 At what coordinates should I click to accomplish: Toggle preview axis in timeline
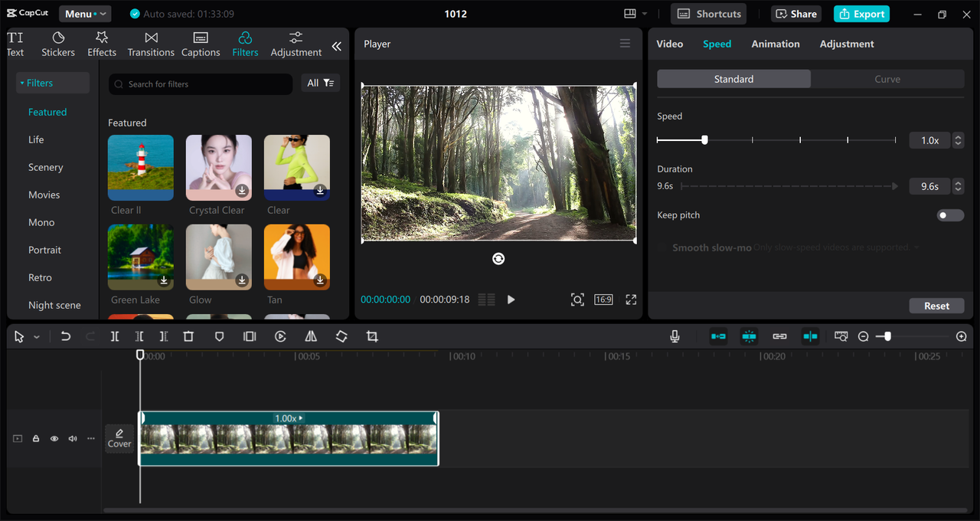(810, 336)
